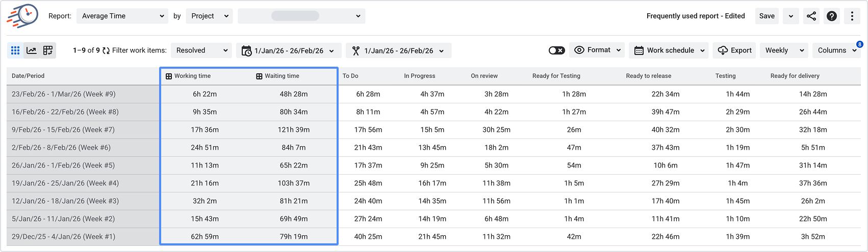Select the Week #8 row label
The height and width of the screenshot is (252, 868).
tap(65, 112)
